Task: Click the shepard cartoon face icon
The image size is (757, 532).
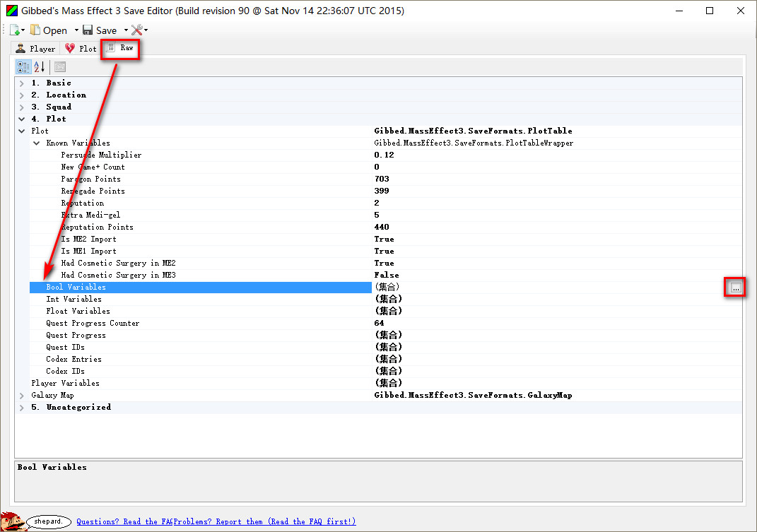Action: pyautogui.click(x=12, y=521)
